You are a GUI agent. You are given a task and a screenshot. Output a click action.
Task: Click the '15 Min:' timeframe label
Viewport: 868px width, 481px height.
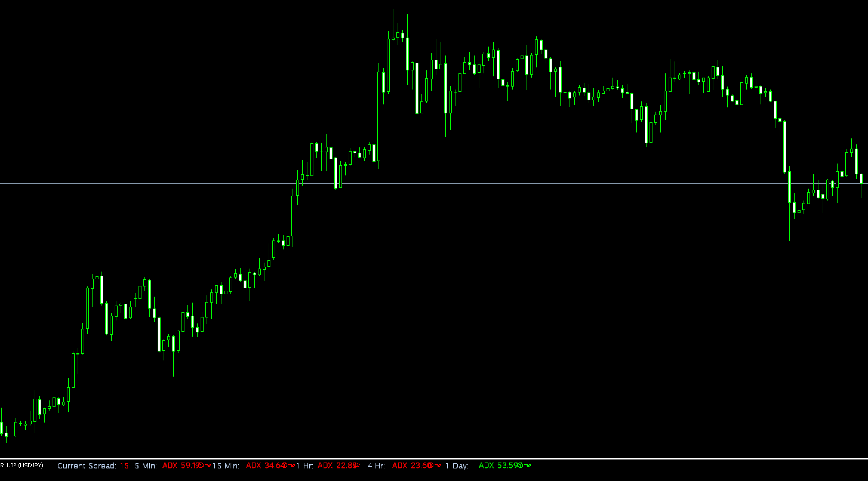pos(226,466)
